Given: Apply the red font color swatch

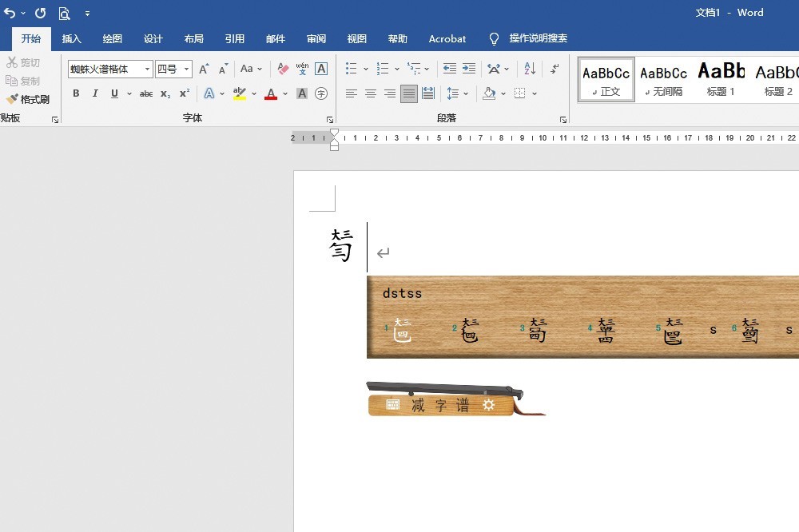Looking at the screenshot, I should (x=271, y=94).
